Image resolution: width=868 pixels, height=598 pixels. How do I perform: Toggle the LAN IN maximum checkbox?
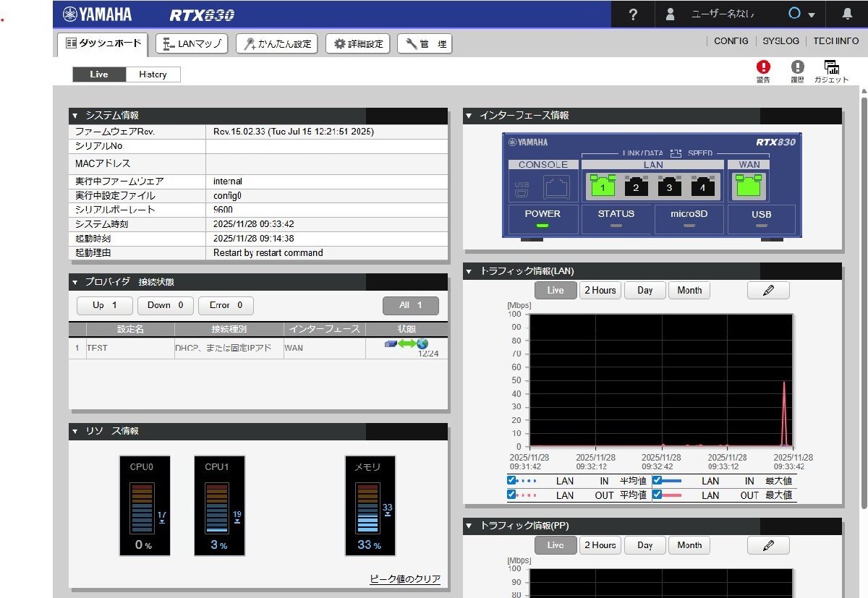pyautogui.click(x=657, y=481)
